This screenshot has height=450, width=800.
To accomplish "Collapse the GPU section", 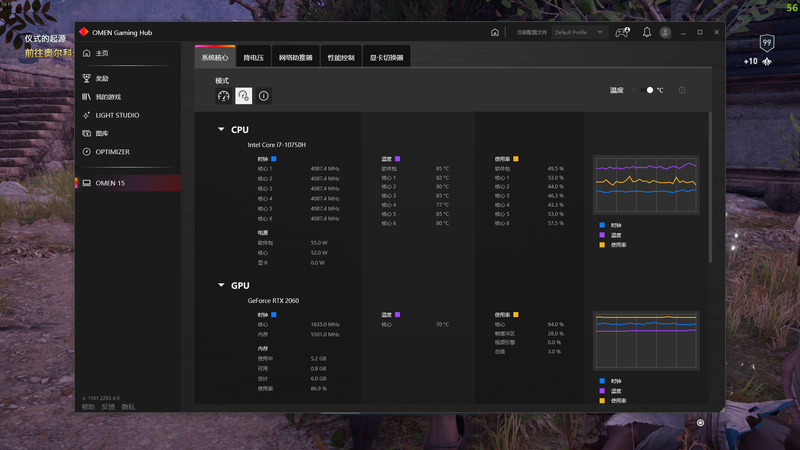I will click(221, 285).
